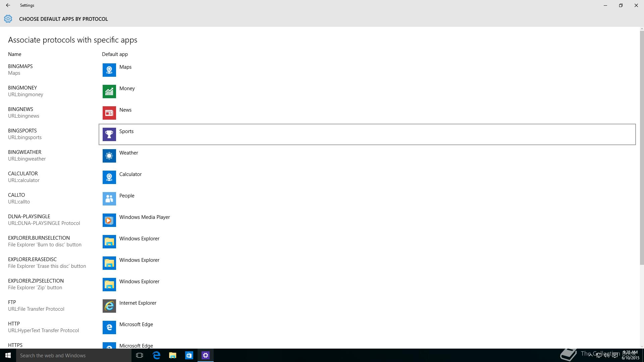Viewport: 644px width, 362px height.
Task: Select the HTTP protocol name
Action: pyautogui.click(x=14, y=324)
